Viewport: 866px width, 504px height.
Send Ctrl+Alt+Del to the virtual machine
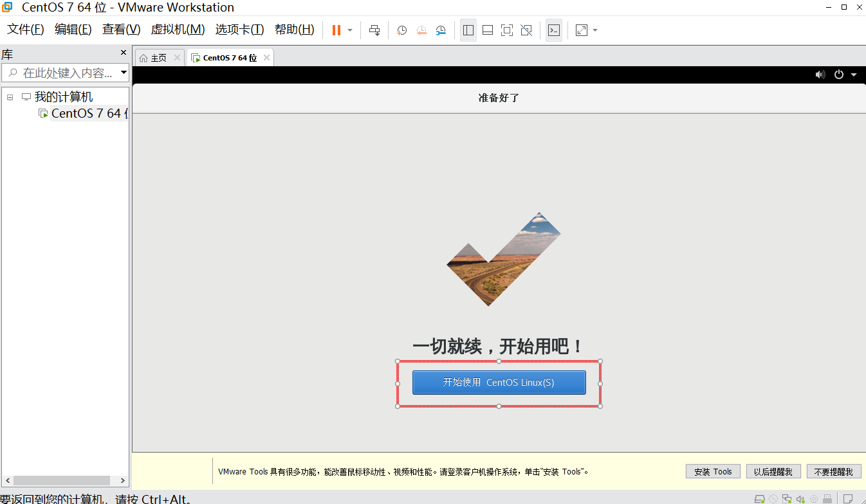pos(374,30)
